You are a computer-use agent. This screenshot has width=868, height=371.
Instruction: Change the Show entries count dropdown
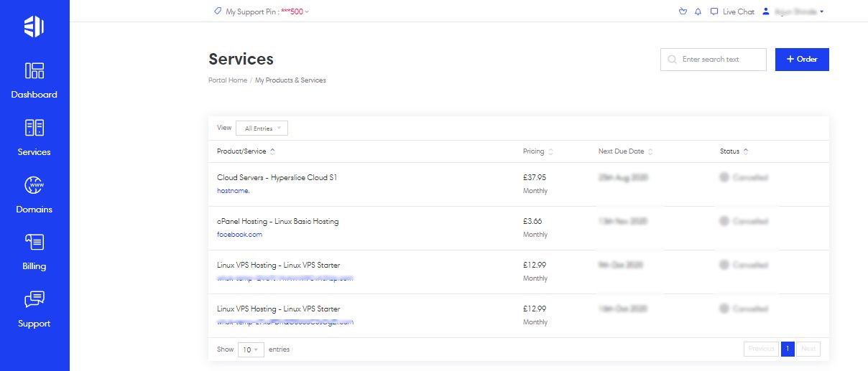click(251, 349)
